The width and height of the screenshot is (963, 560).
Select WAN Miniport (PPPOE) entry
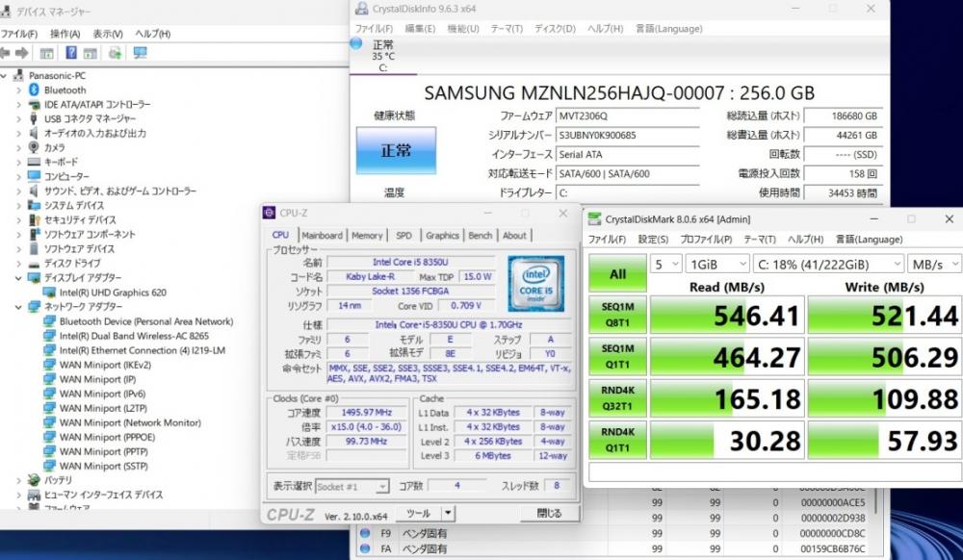click(x=107, y=438)
